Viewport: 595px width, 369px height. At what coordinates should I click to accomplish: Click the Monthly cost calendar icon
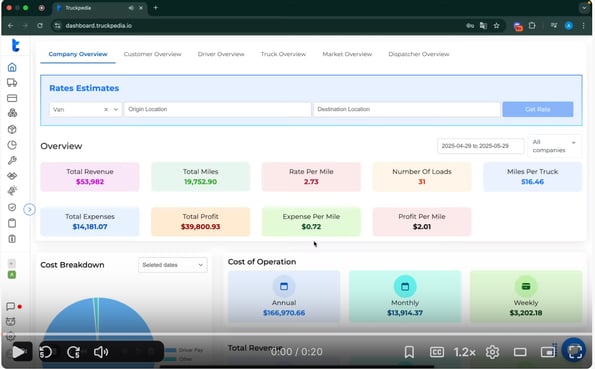405,286
